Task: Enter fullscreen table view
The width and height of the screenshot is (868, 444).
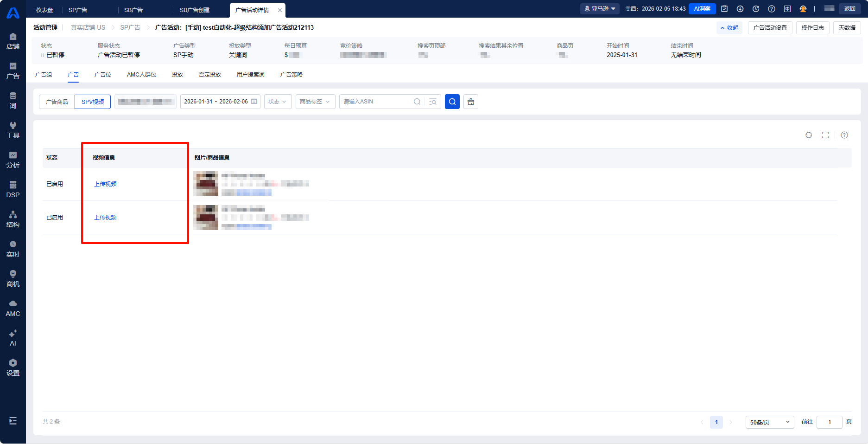Action: coord(825,135)
